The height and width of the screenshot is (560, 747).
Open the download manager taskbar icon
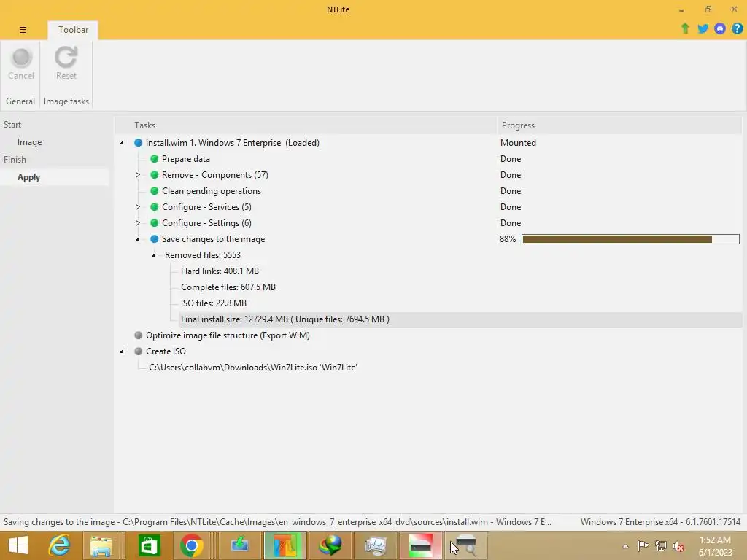click(x=239, y=545)
